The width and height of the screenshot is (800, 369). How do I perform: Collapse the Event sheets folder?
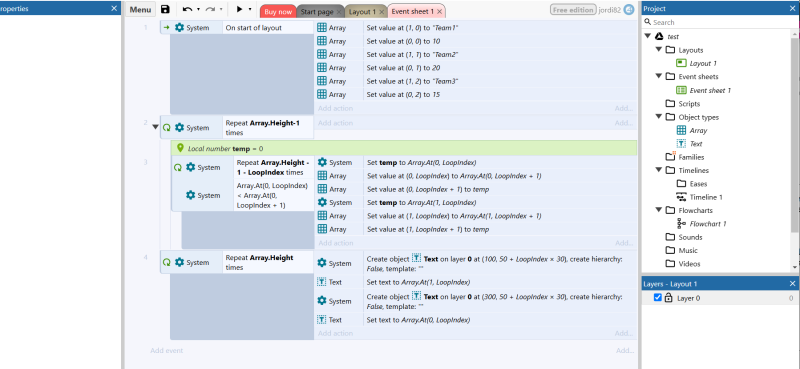(x=659, y=76)
